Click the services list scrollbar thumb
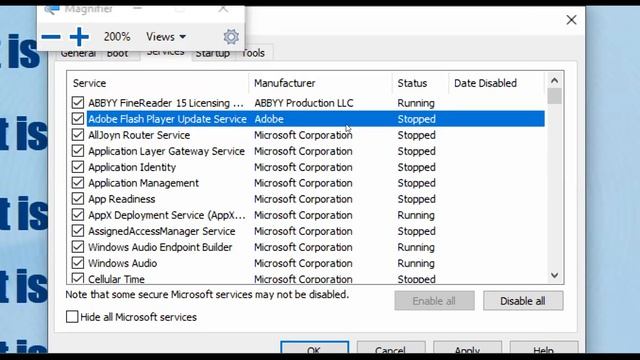 tap(554, 96)
